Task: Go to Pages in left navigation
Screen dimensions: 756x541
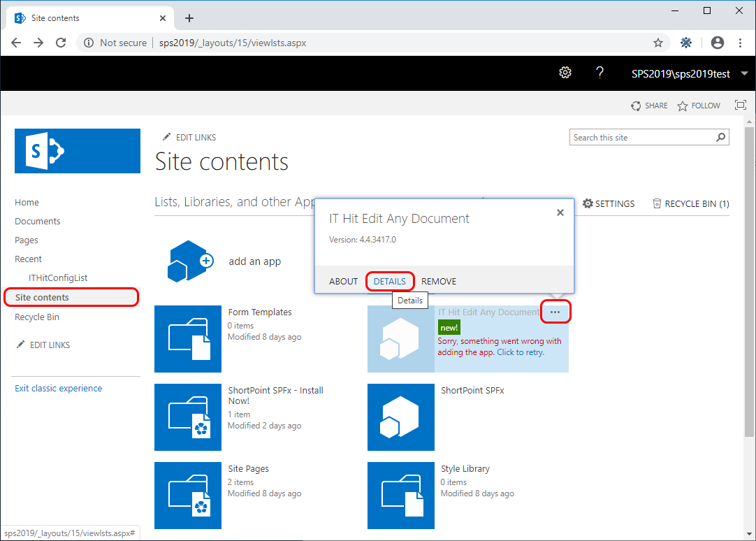Action: (26, 240)
